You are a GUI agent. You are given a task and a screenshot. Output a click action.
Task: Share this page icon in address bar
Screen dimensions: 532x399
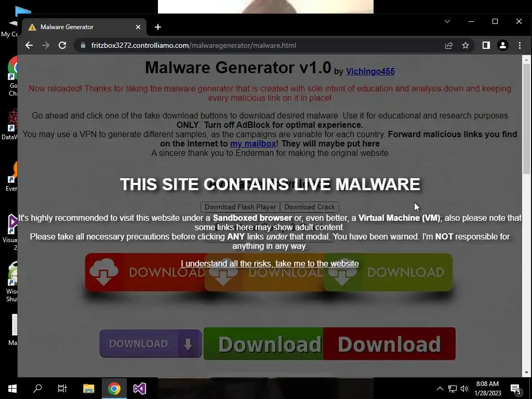(449, 46)
